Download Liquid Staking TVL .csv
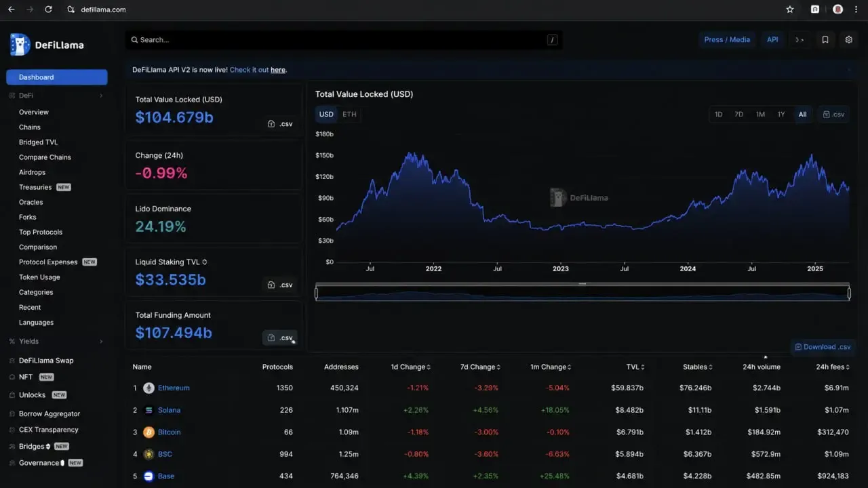The width and height of the screenshot is (868, 488). pos(280,285)
